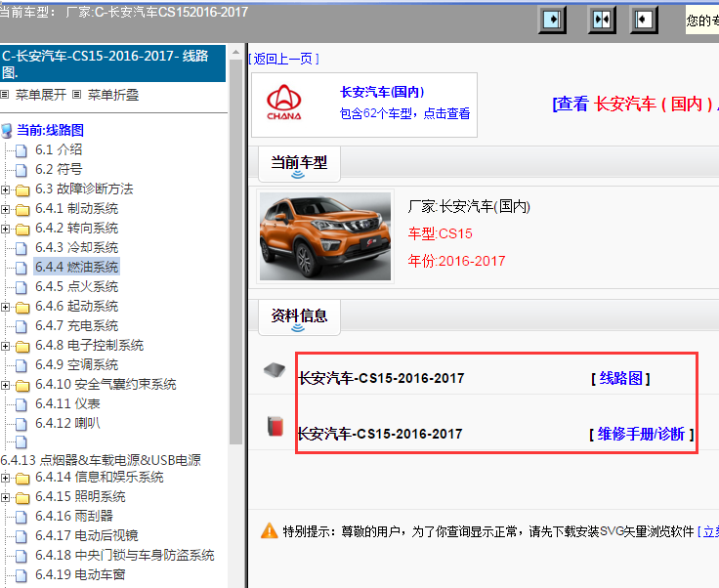Click the 菜单展开 menu link

tap(41, 95)
